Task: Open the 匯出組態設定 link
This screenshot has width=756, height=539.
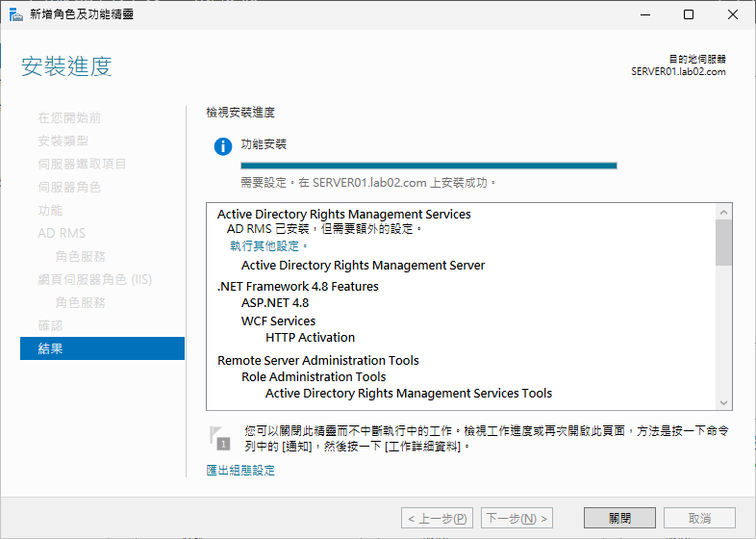Action: 240,470
